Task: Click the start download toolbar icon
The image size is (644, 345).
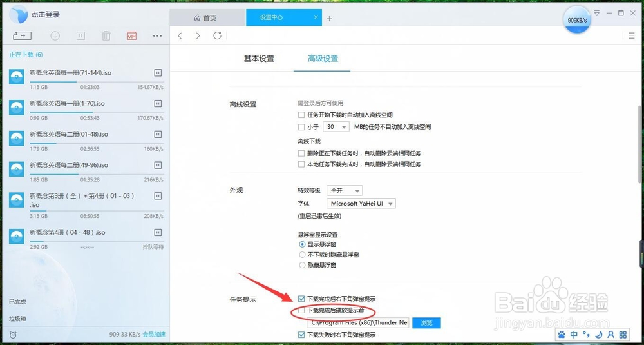Action: pos(55,35)
